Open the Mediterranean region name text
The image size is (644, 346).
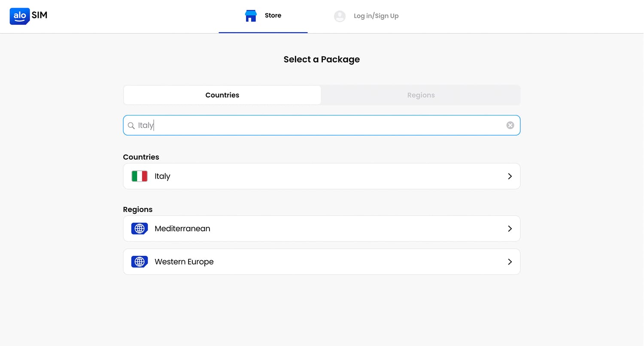pos(182,229)
